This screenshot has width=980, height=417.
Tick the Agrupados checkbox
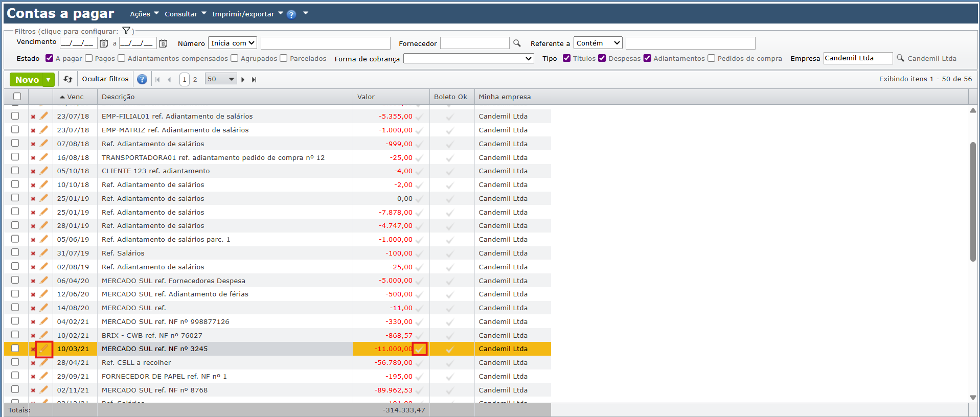point(235,58)
